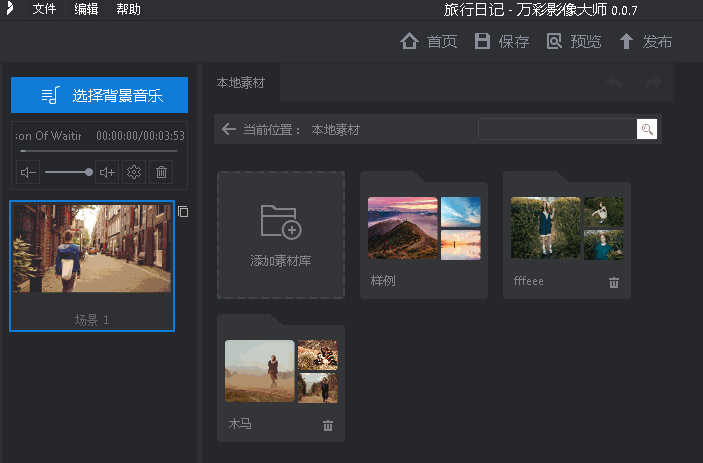The height and width of the screenshot is (463, 703).
Task: Click the undo arrow
Action: 614,82
